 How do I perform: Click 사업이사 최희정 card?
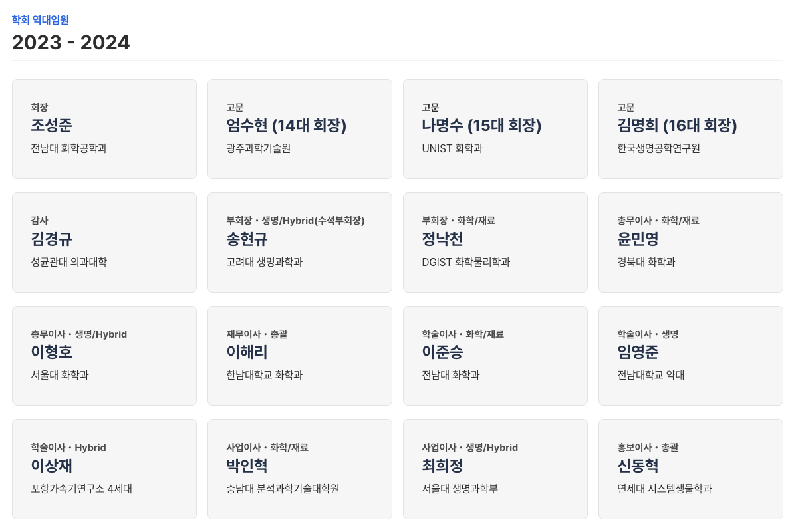click(x=495, y=469)
